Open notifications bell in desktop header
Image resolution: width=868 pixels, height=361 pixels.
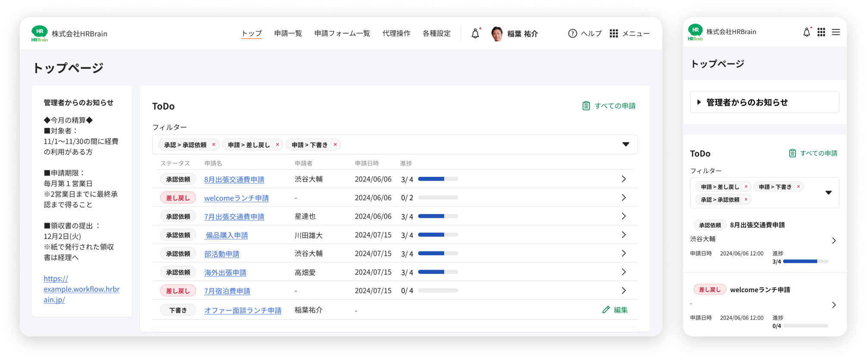475,34
